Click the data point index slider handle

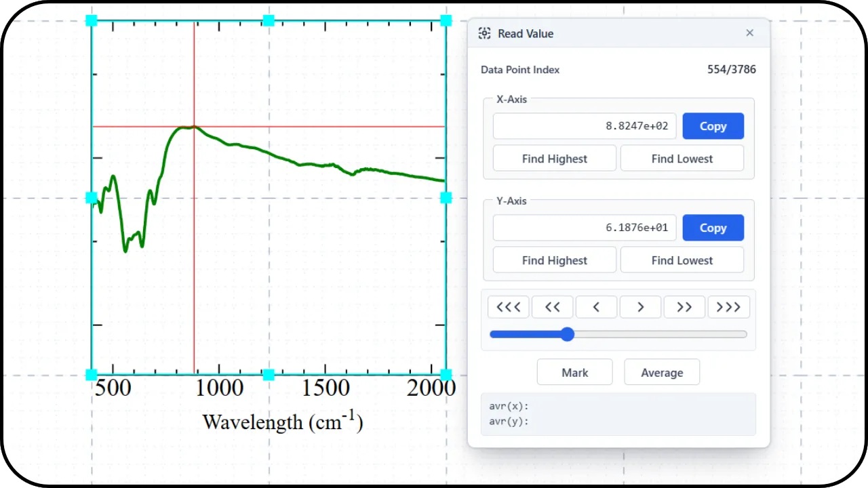568,334
